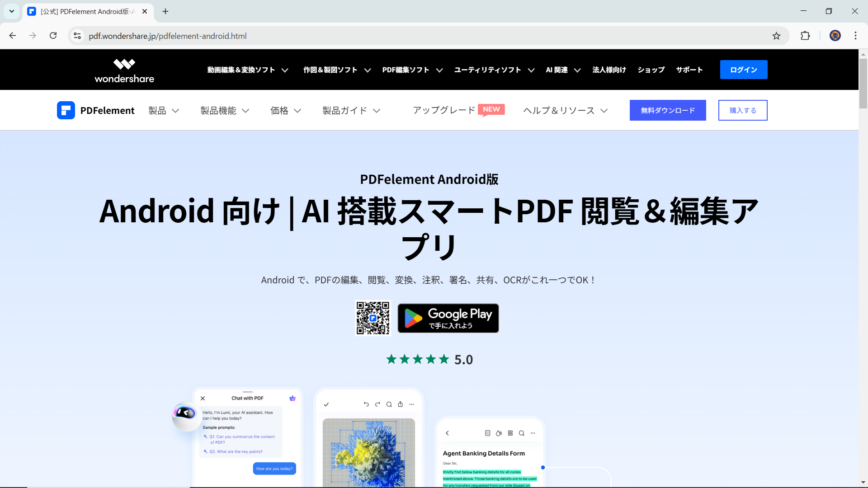Click the Chat with PDF phone mockup
The height and width of the screenshot is (488, 868).
tap(247, 437)
